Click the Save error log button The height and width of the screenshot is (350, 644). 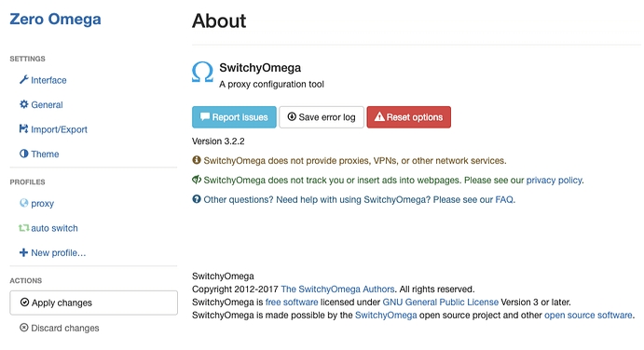pyautogui.click(x=322, y=117)
